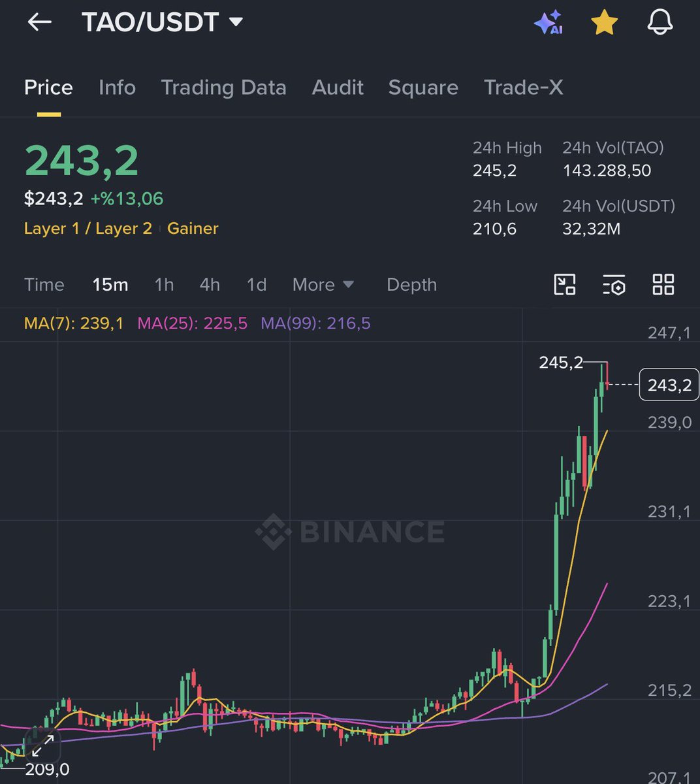Click the Gainer tag
Viewport: 700px width, 784px height.
(x=193, y=229)
